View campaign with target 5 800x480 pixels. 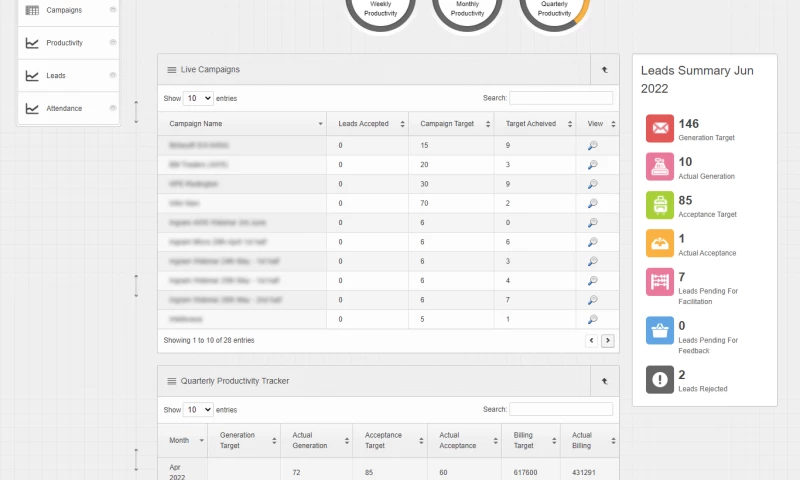pos(592,319)
